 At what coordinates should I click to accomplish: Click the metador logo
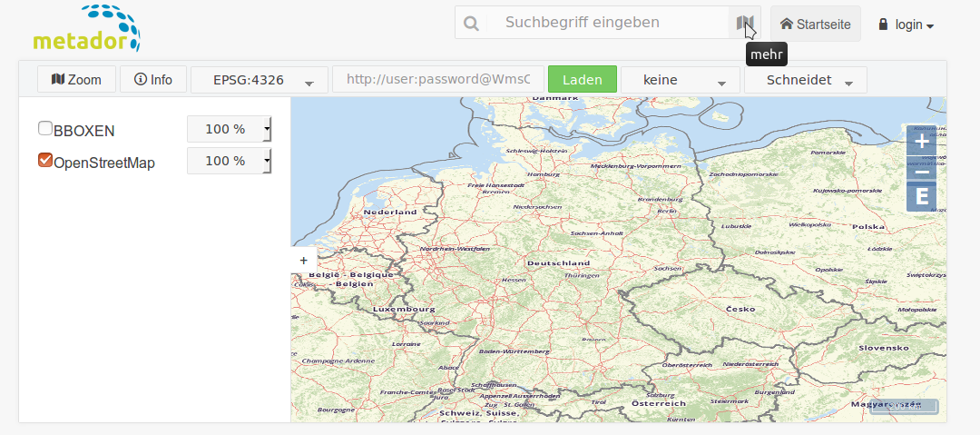click(87, 27)
